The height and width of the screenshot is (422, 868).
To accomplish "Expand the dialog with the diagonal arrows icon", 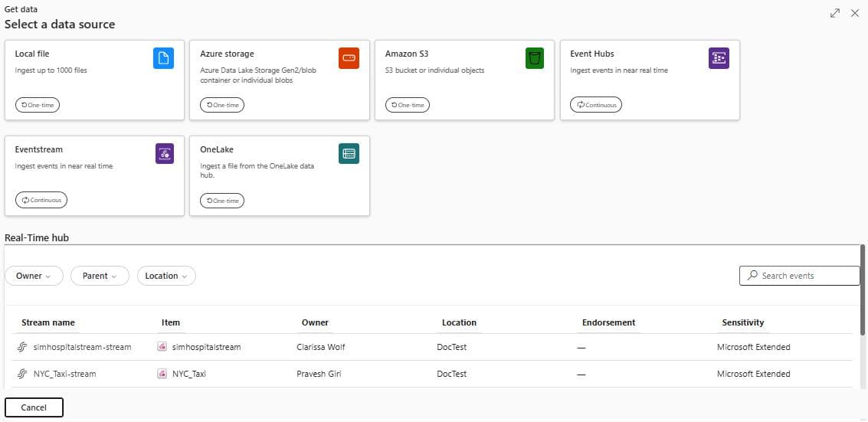I will [x=835, y=13].
